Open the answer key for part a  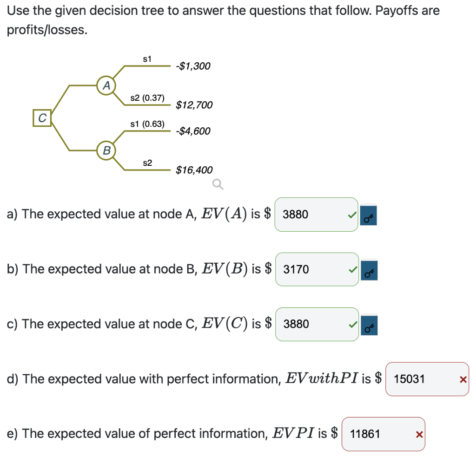click(x=368, y=215)
